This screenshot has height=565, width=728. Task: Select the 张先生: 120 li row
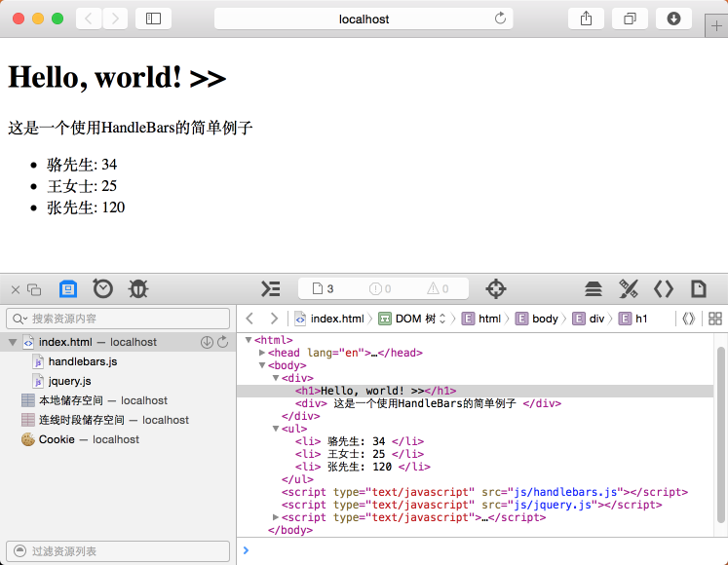pyautogui.click(x=363, y=467)
